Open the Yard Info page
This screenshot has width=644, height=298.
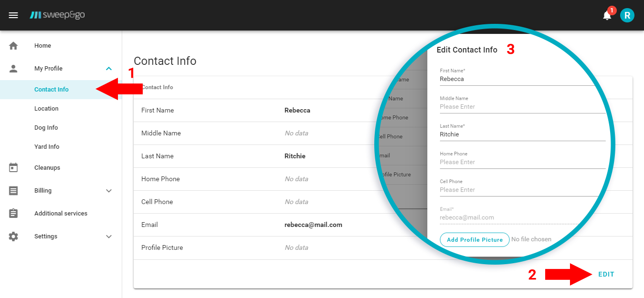click(x=46, y=146)
